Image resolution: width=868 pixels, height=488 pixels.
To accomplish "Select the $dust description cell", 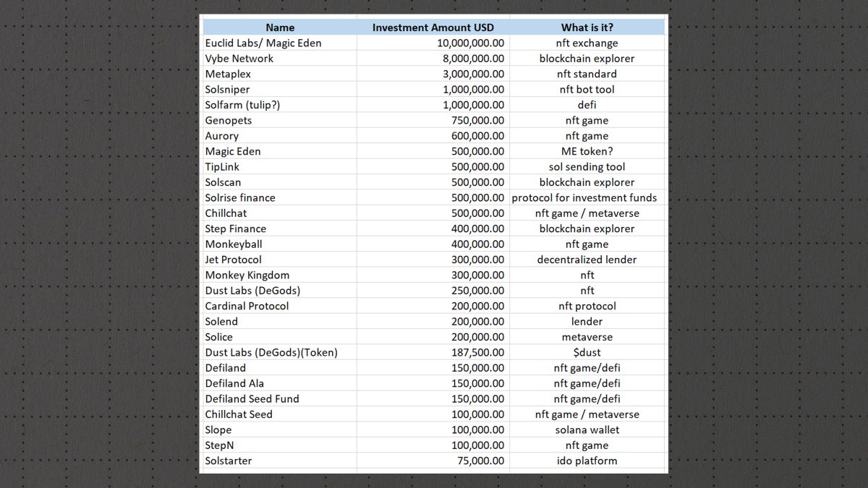I will (x=587, y=352).
